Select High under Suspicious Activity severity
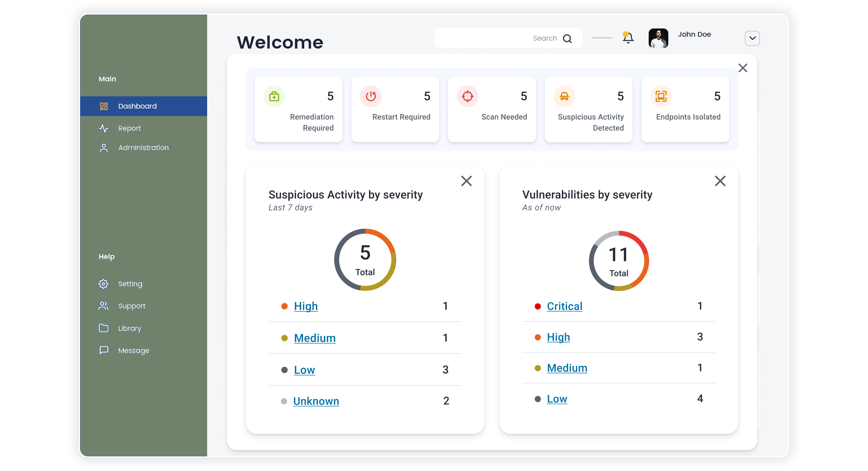Image resolution: width=868 pixels, height=471 pixels. coord(306,306)
